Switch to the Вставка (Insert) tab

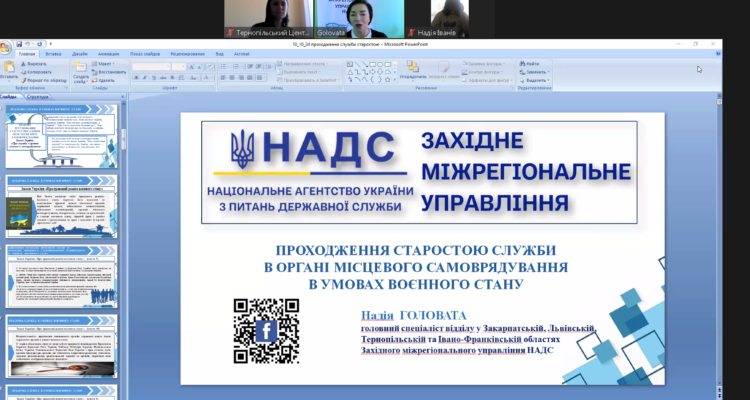[x=53, y=54]
